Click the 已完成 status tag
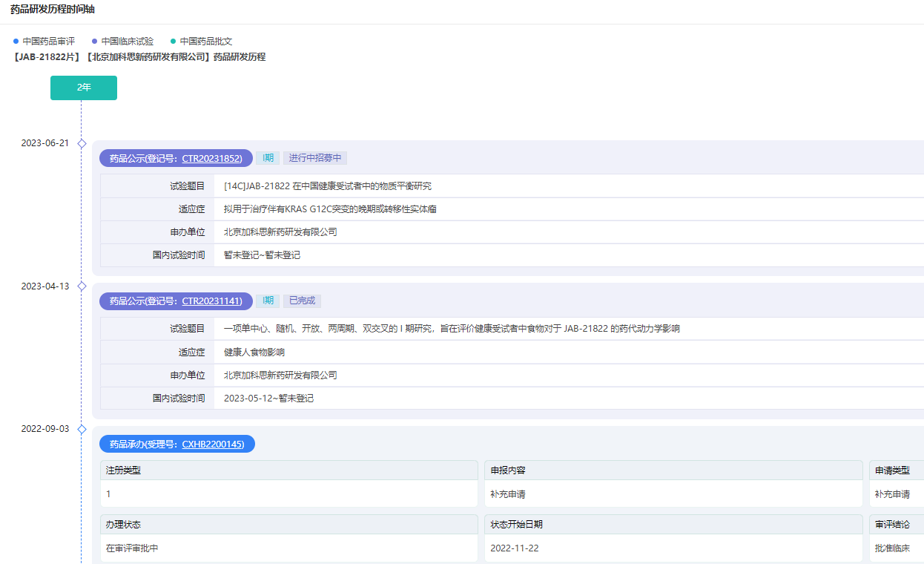This screenshot has height=564, width=924. pos(302,301)
